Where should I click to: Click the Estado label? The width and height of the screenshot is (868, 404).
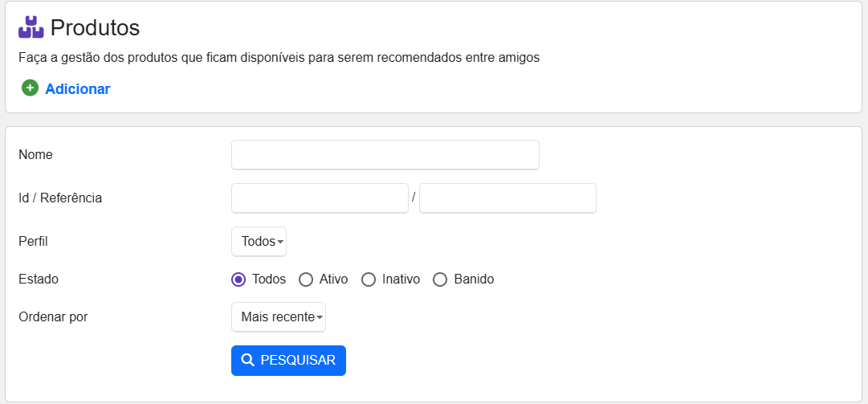tap(39, 280)
